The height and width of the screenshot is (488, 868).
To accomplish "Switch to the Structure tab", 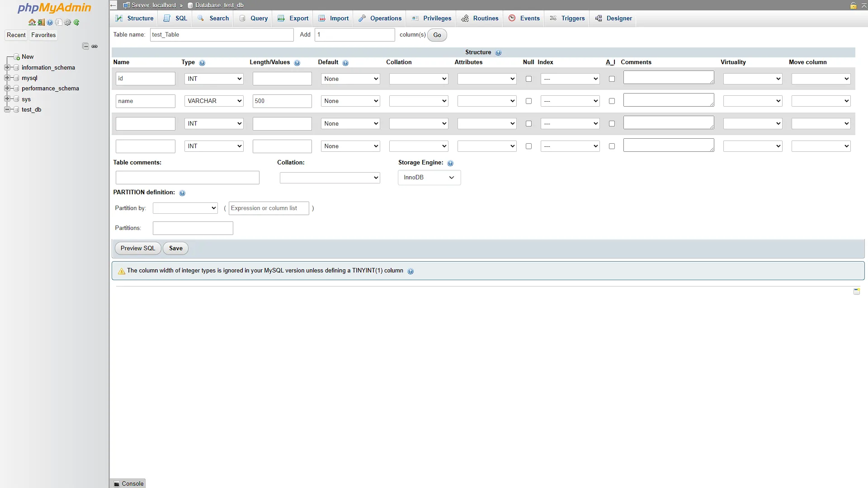I will (x=134, y=19).
